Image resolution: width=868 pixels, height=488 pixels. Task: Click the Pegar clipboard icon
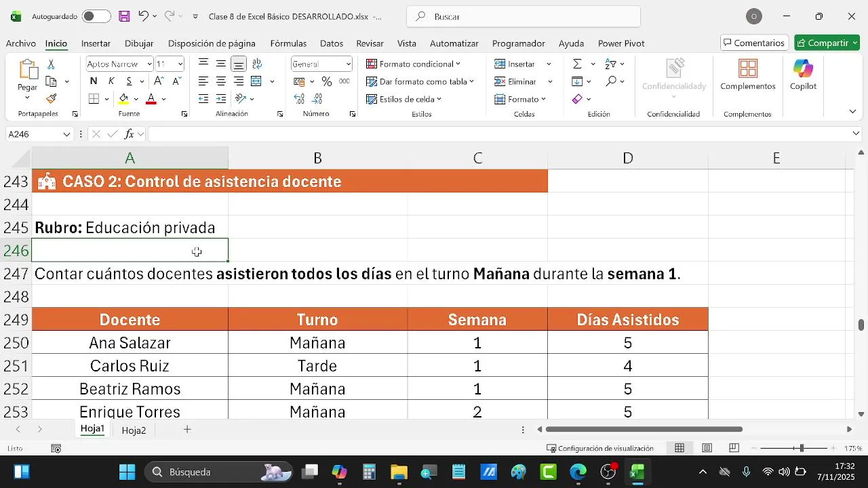(28, 70)
